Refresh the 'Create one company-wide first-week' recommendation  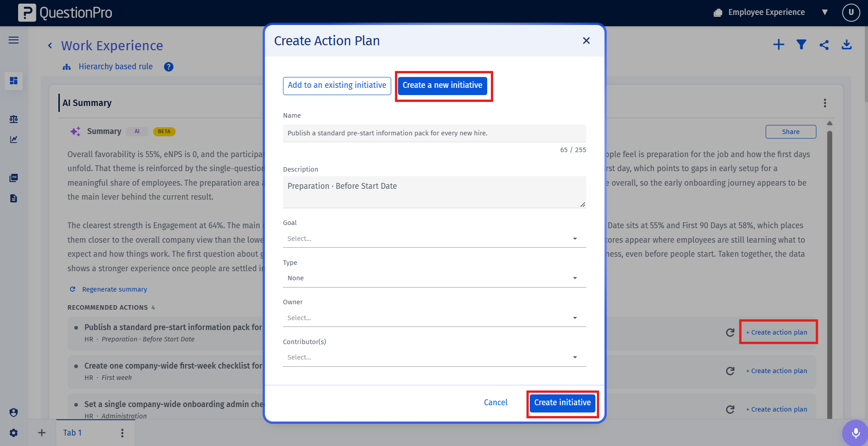pyautogui.click(x=730, y=371)
